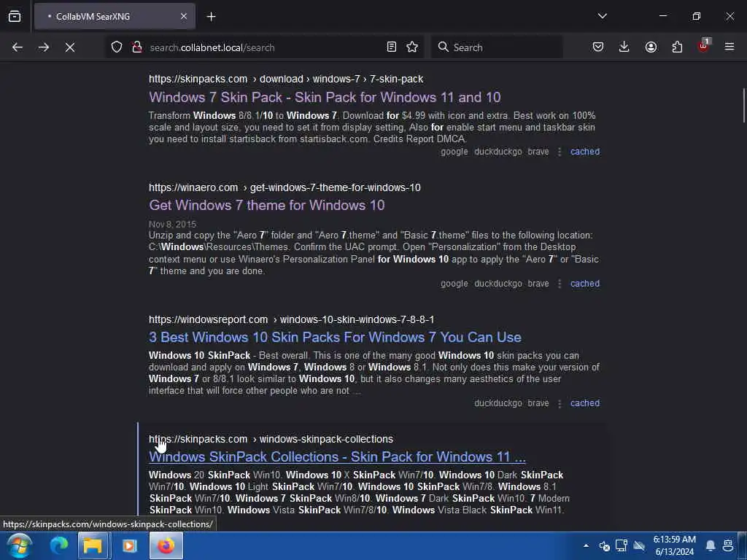Image resolution: width=747 pixels, height=560 pixels.
Task: Expand hidden system tray icons arrow
Action: click(586, 545)
